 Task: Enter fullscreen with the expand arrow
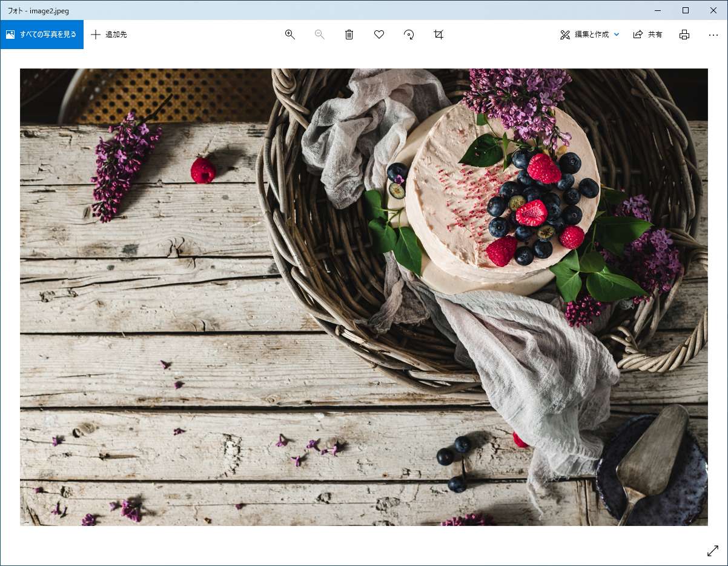point(713,551)
